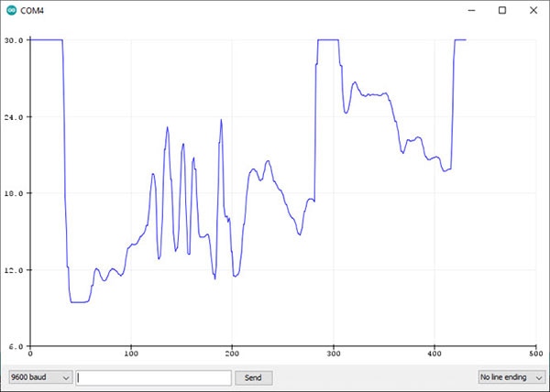The height and width of the screenshot is (392, 550).
Task: Open the No line ending dropdown
Action: pos(511,377)
